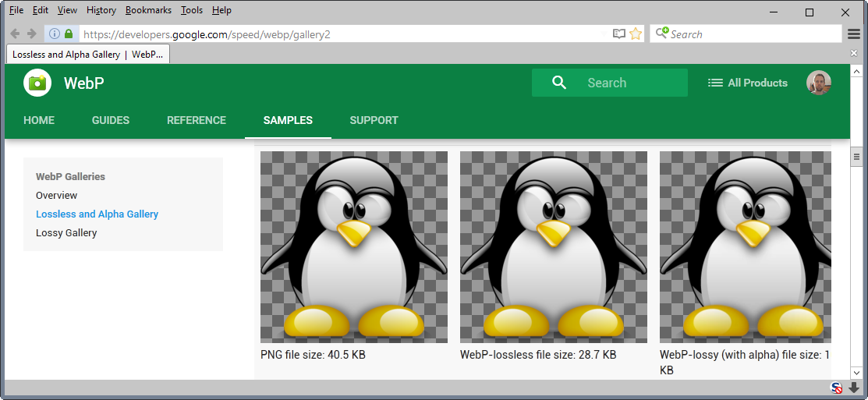Open the SUPPORT tab
The image size is (868, 400).
[374, 120]
